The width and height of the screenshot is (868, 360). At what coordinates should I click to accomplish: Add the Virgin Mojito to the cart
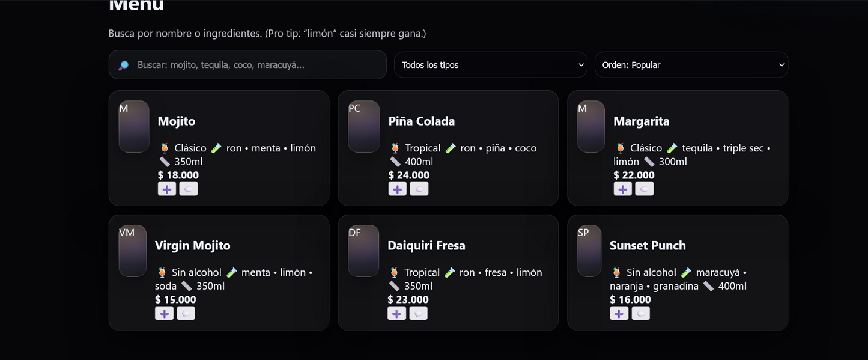click(165, 313)
